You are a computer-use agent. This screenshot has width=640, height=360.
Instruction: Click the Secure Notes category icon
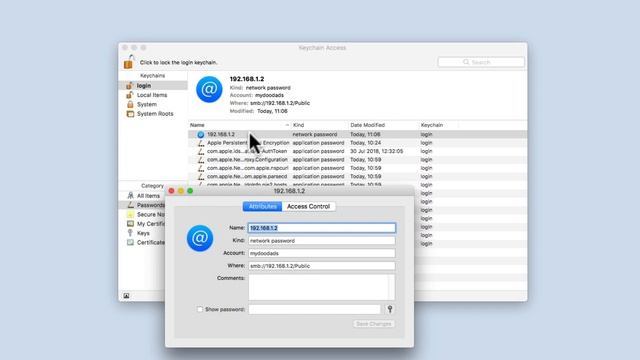130,214
